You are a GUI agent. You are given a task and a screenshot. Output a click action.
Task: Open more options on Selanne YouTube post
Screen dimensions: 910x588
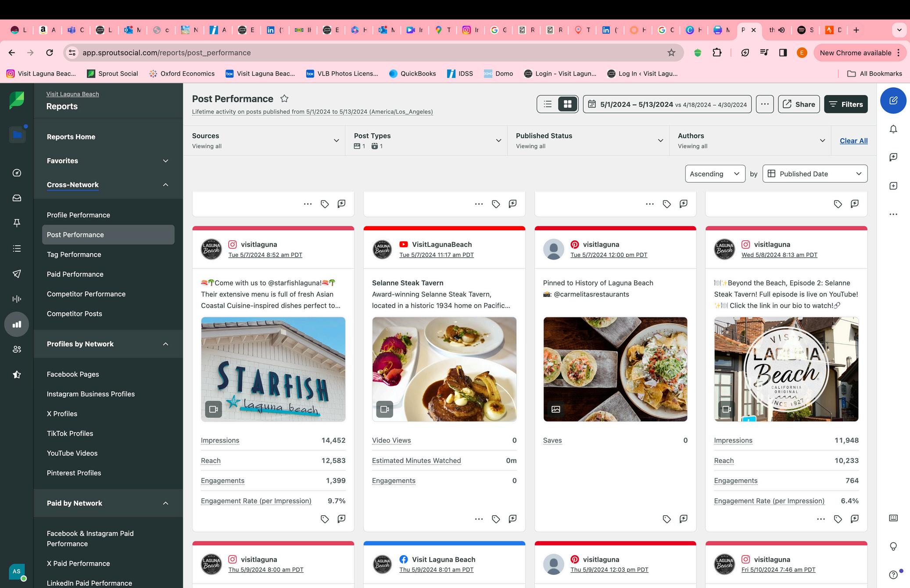[479, 519]
